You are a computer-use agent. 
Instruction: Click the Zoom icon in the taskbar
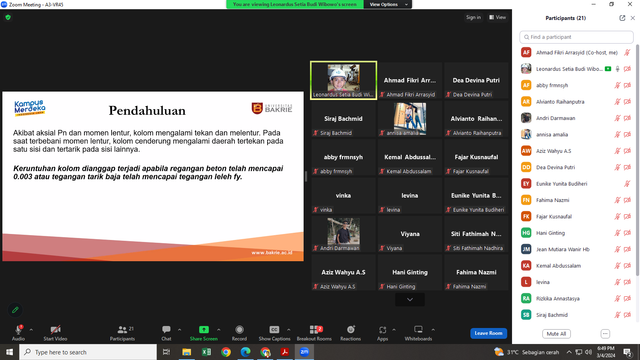coord(304,352)
